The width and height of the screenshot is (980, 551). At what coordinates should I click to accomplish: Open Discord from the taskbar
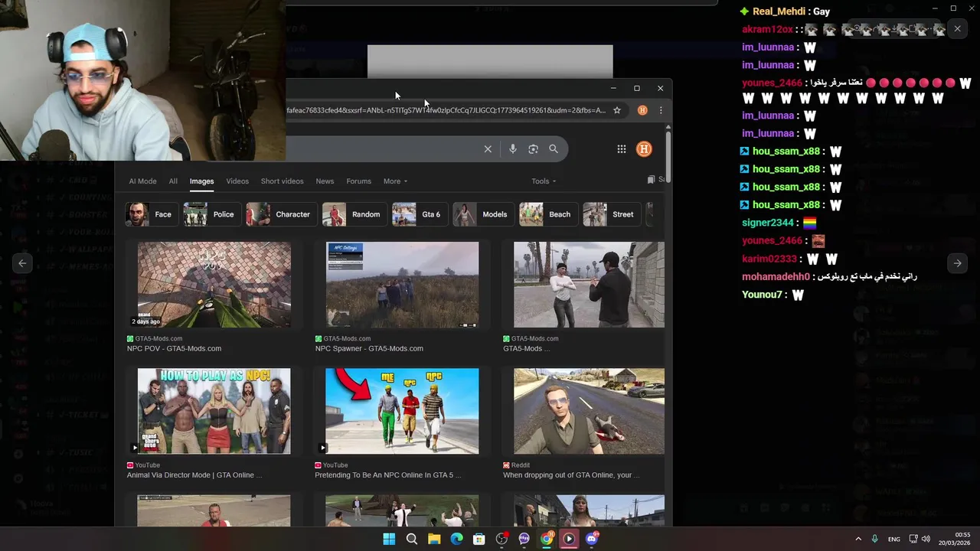coord(591,539)
